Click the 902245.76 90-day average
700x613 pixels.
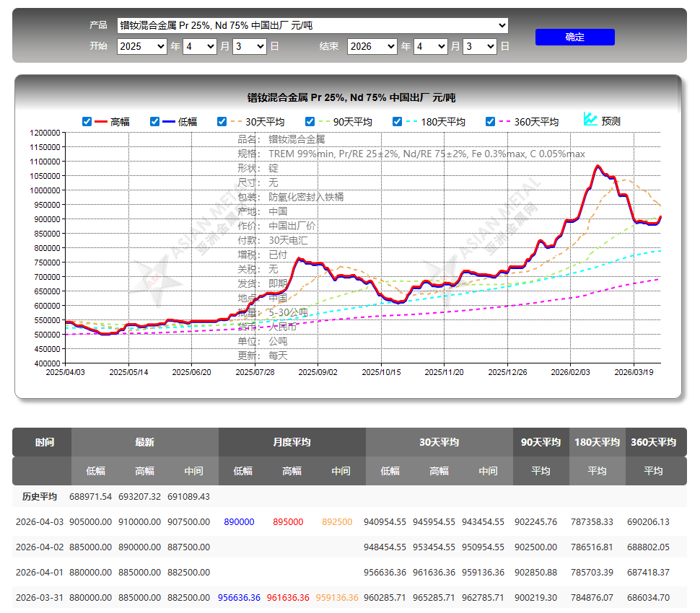[x=535, y=522]
